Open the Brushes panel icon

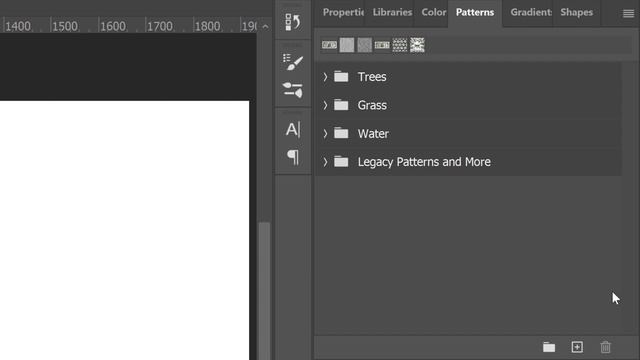click(293, 90)
